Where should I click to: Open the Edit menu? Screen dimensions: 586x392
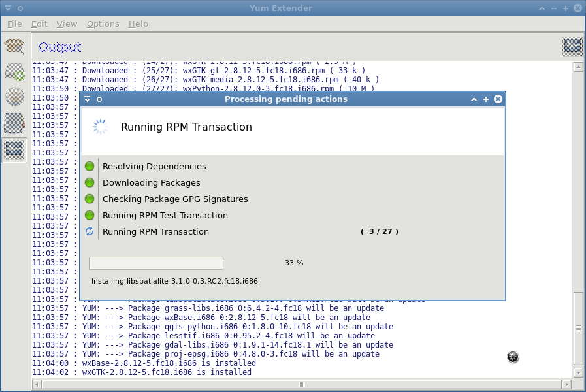pos(39,24)
